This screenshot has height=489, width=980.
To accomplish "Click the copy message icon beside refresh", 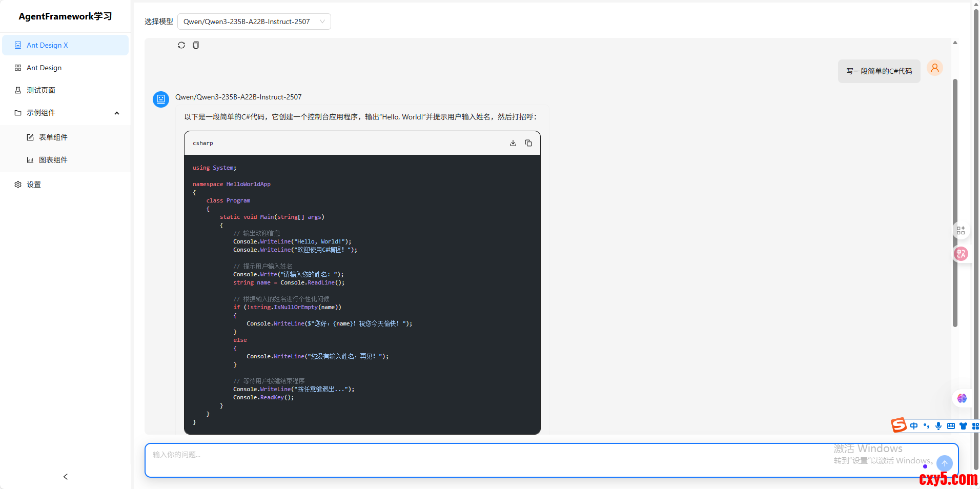I will [x=196, y=45].
